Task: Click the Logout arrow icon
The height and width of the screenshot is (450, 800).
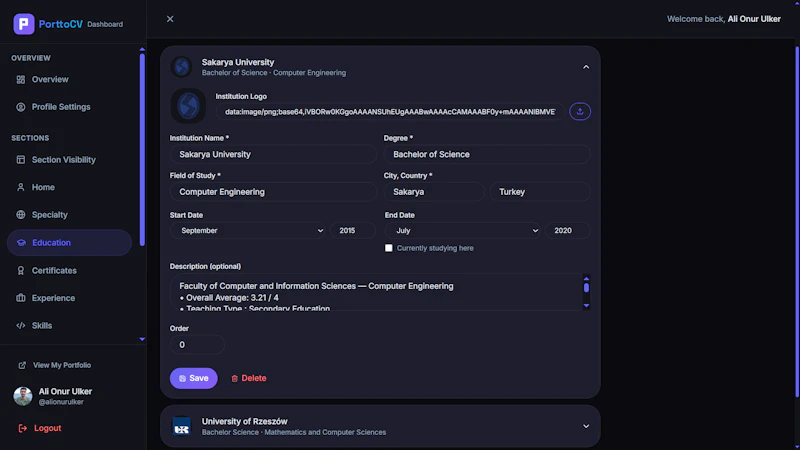Action: click(22, 428)
